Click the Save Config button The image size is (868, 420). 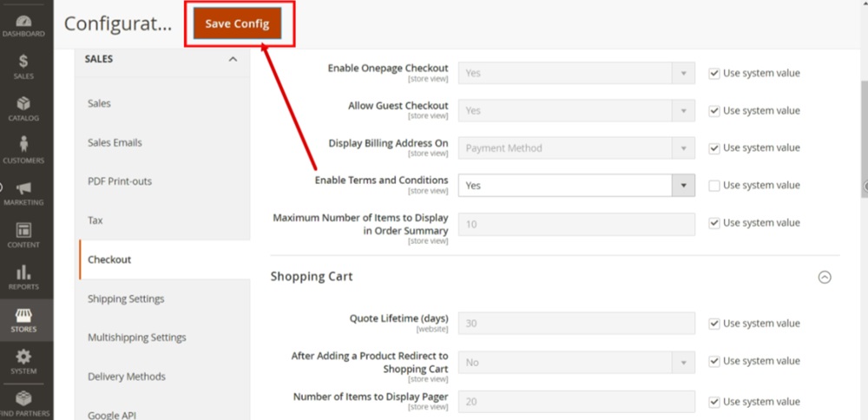tap(237, 24)
